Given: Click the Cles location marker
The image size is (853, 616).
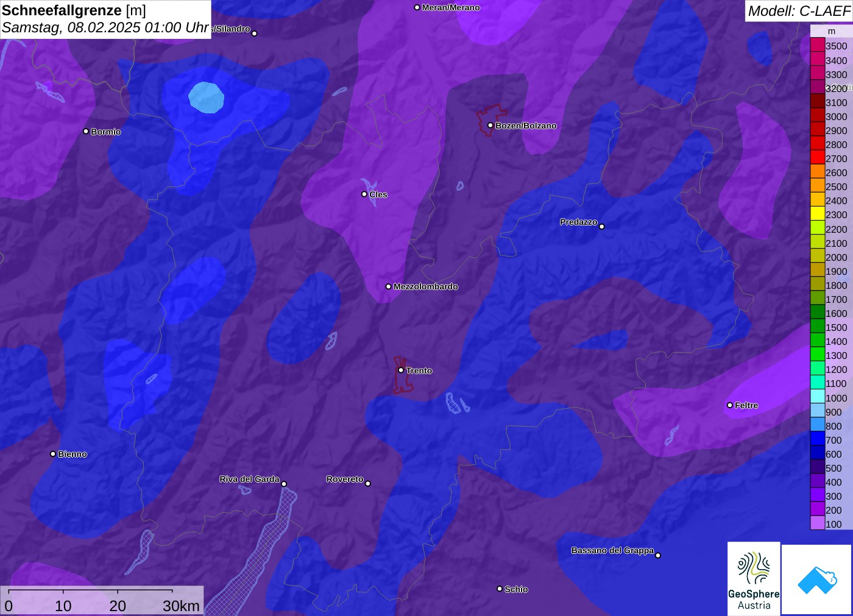Looking at the screenshot, I should coord(364,194).
